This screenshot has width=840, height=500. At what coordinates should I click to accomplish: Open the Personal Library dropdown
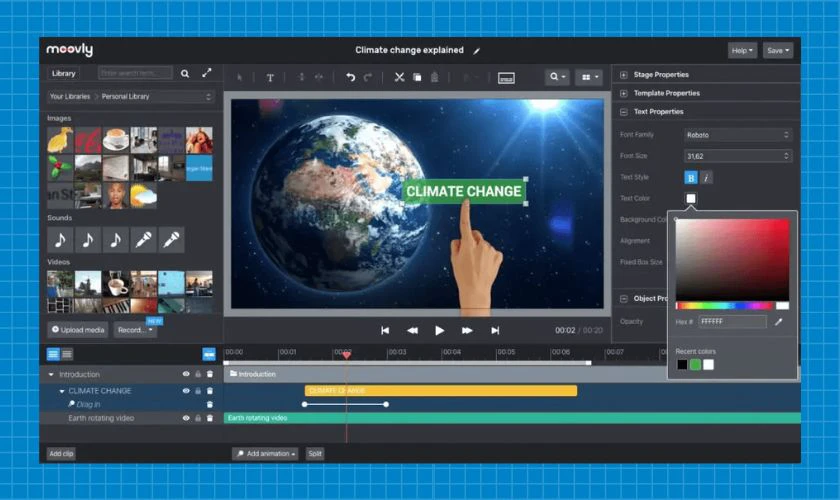point(131,96)
